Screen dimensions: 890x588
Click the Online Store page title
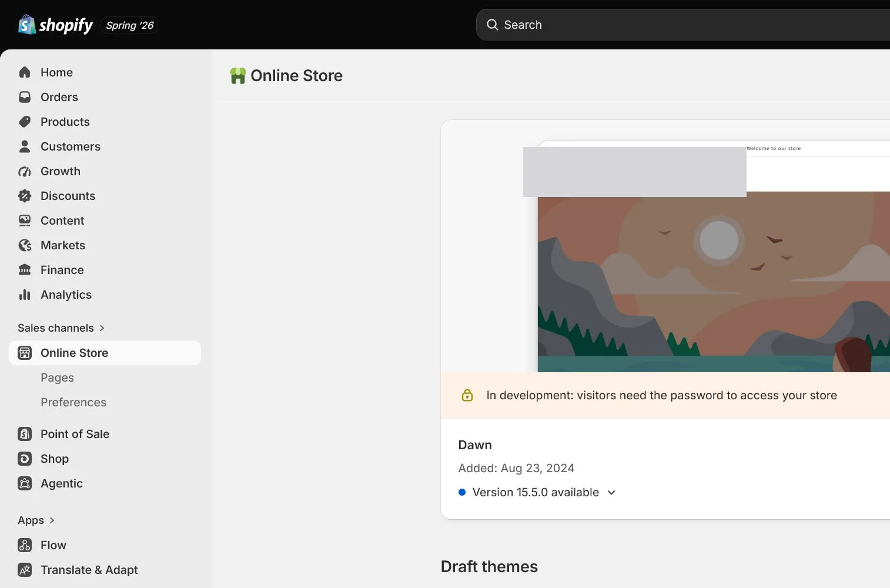pyautogui.click(x=296, y=76)
